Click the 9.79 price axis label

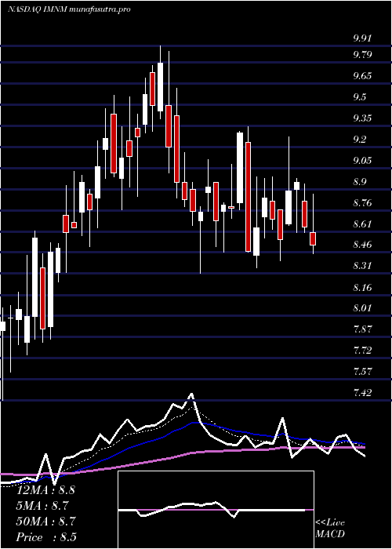pos(362,55)
